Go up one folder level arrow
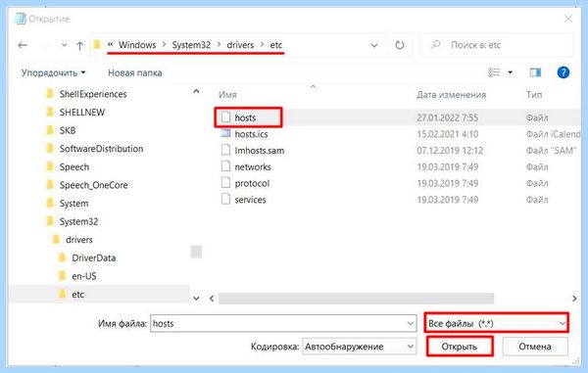The image size is (588, 373). [80, 46]
